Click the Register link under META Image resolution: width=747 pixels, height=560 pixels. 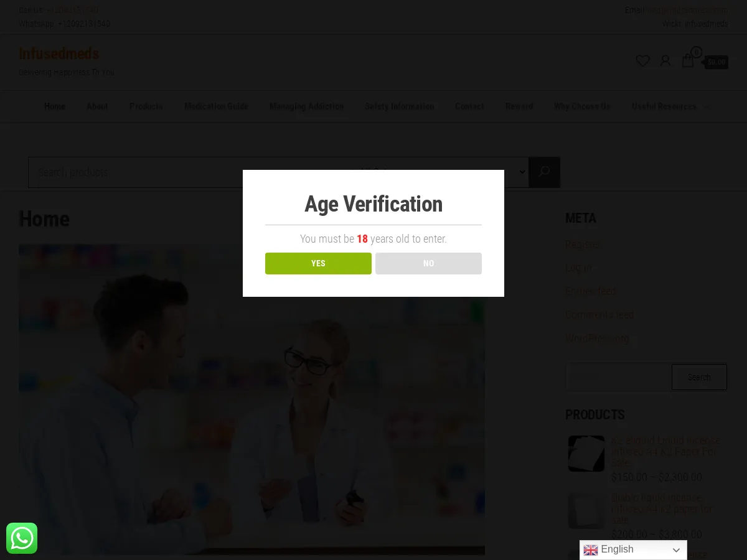[x=583, y=245]
